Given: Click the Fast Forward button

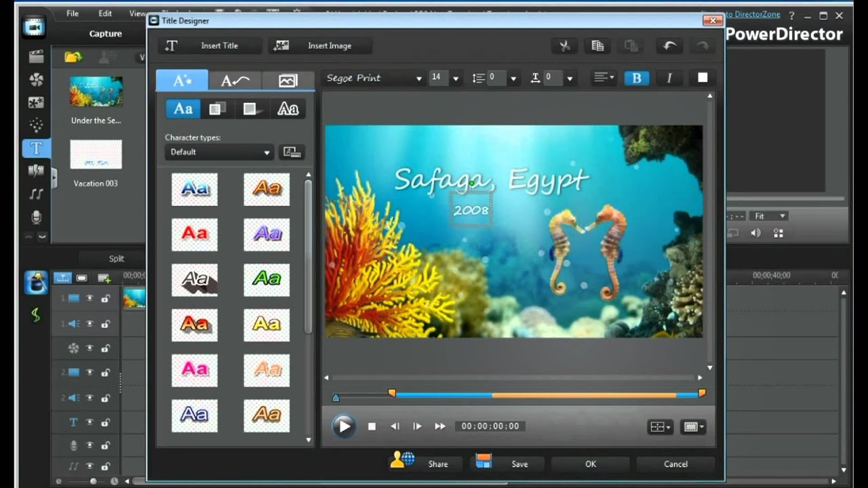Looking at the screenshot, I should [440, 426].
